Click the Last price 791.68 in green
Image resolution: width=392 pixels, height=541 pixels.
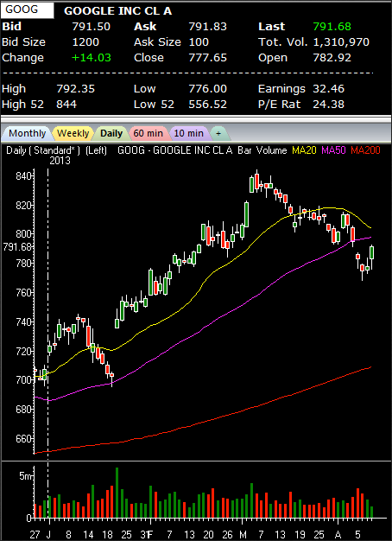[332, 27]
